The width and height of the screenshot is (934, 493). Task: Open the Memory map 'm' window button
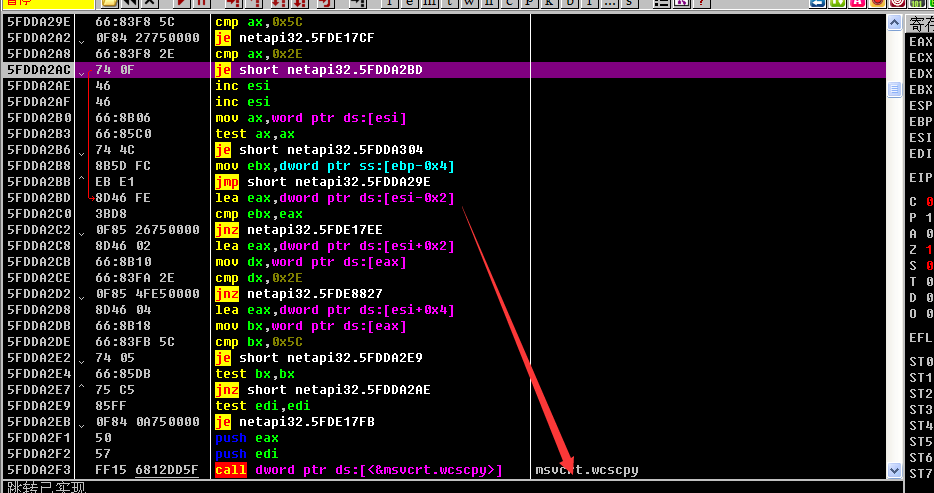pyautogui.click(x=429, y=3)
